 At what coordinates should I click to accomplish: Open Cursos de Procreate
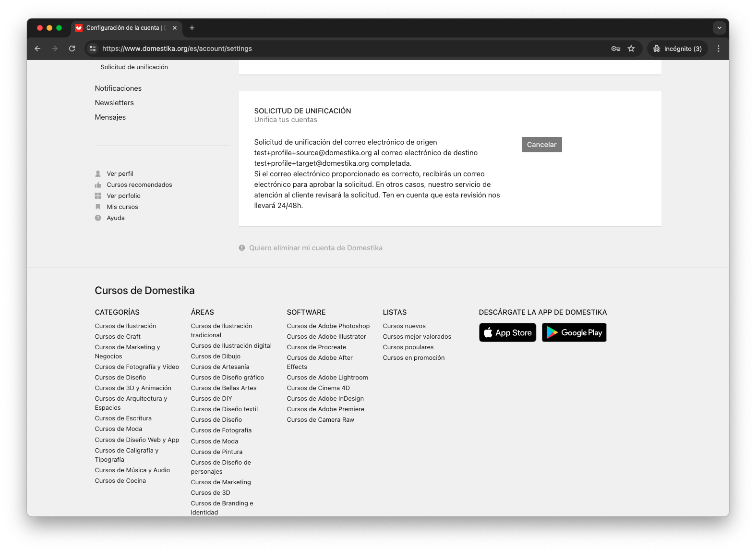click(316, 347)
